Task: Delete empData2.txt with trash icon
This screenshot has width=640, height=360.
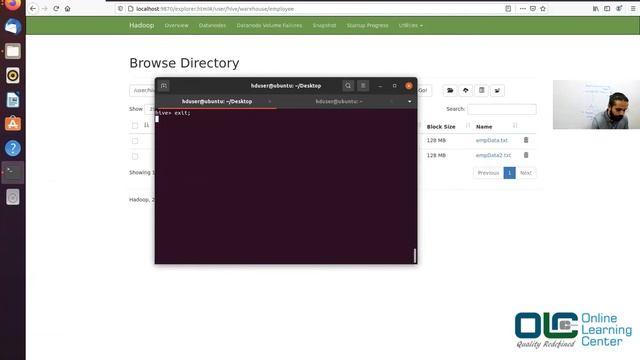Action: [x=526, y=155]
